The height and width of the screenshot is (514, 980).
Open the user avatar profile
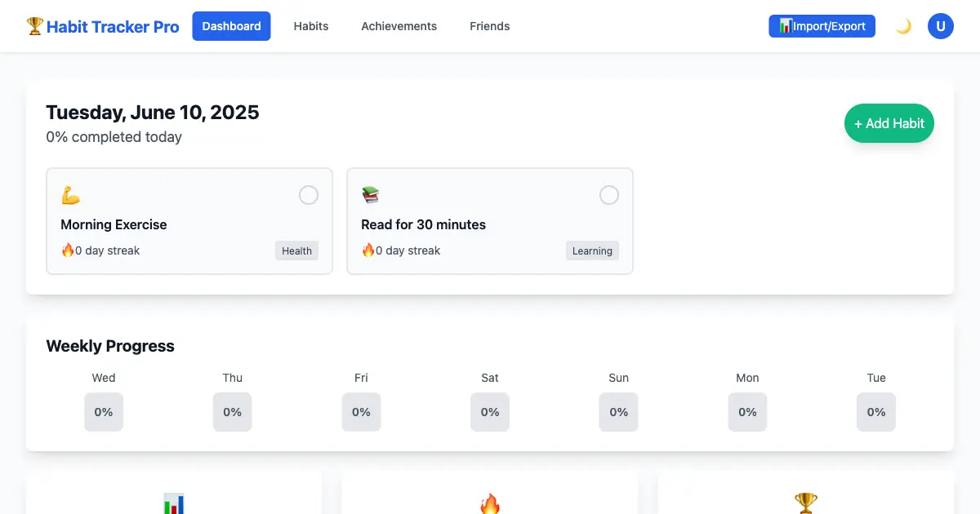[940, 26]
